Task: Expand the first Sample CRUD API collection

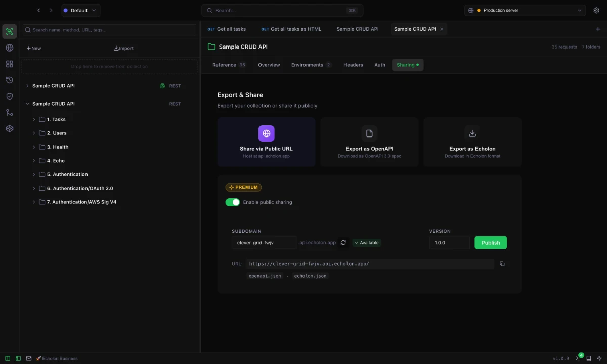Action: click(27, 86)
